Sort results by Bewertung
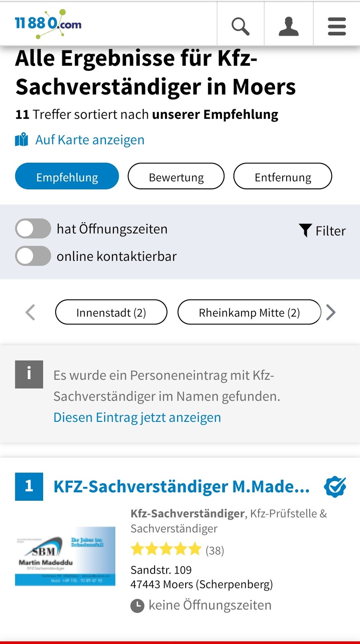Screen dimensions: 360x644 (176, 176)
